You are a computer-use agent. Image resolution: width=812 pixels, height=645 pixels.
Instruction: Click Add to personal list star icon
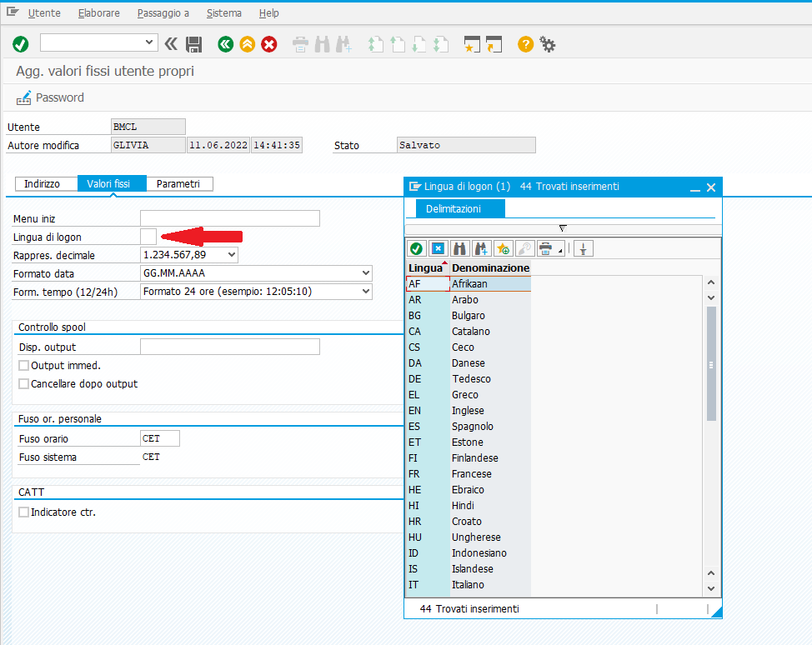tap(503, 249)
